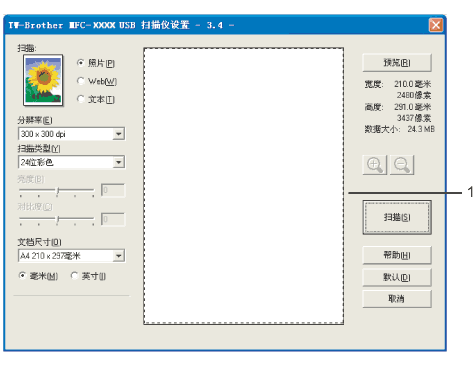
Task: Click the 预览(R) preview button
Action: 397,63
